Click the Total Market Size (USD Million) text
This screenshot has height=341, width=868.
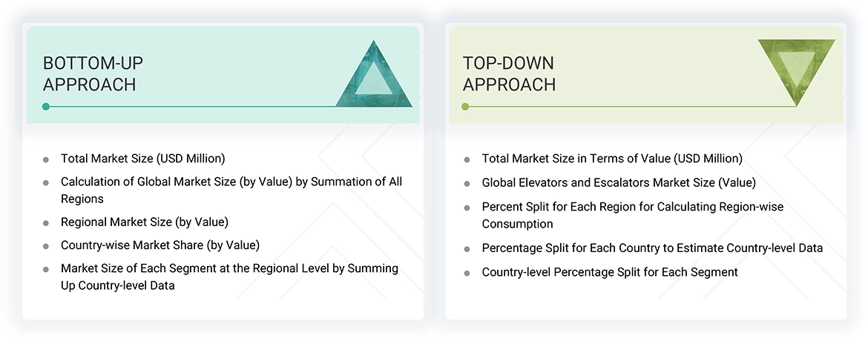point(142,159)
